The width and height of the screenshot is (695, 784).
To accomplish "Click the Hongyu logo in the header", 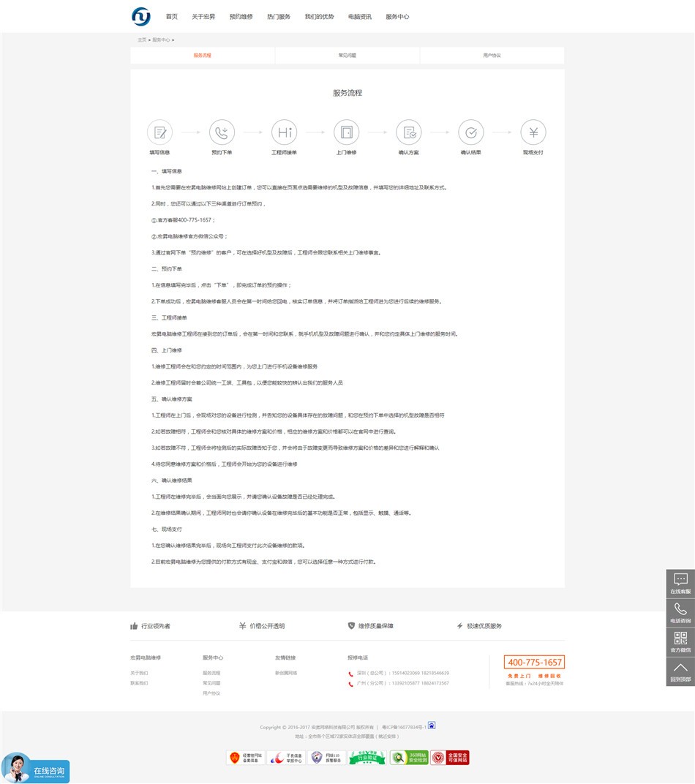I will coord(140,16).
